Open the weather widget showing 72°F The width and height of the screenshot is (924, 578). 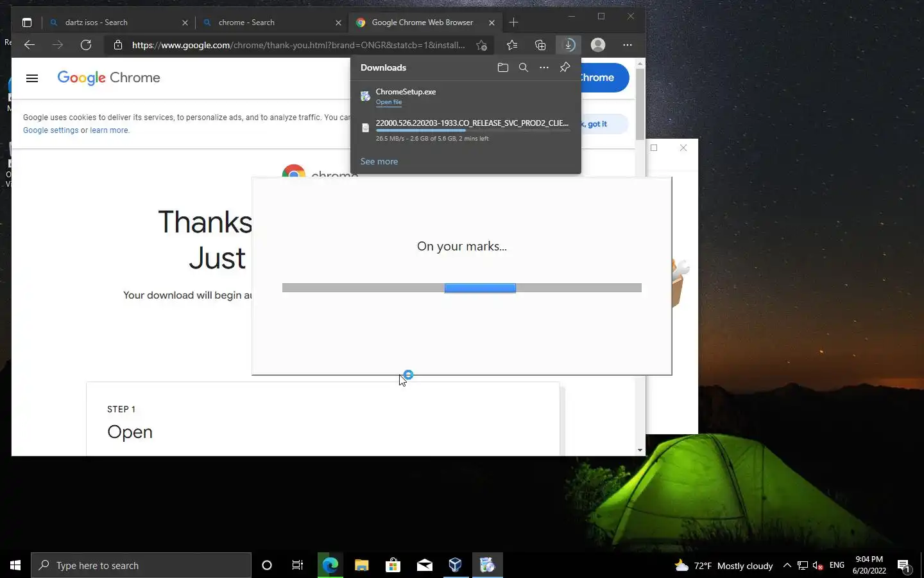(724, 566)
